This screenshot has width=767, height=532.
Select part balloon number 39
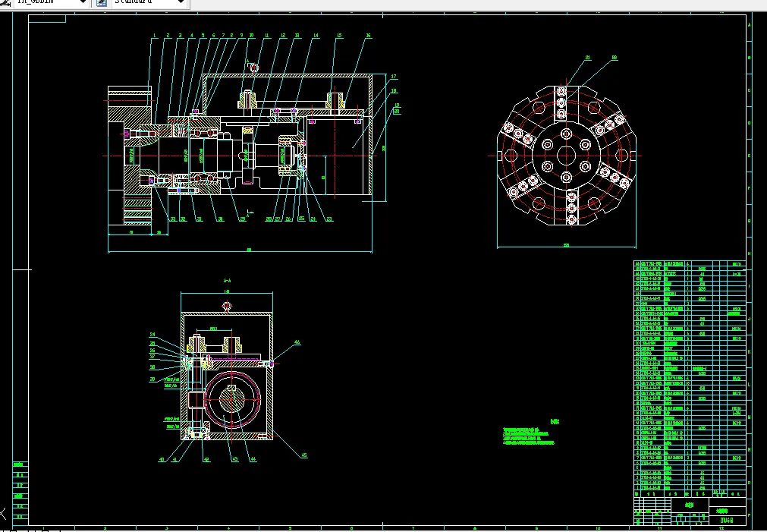pos(152,379)
